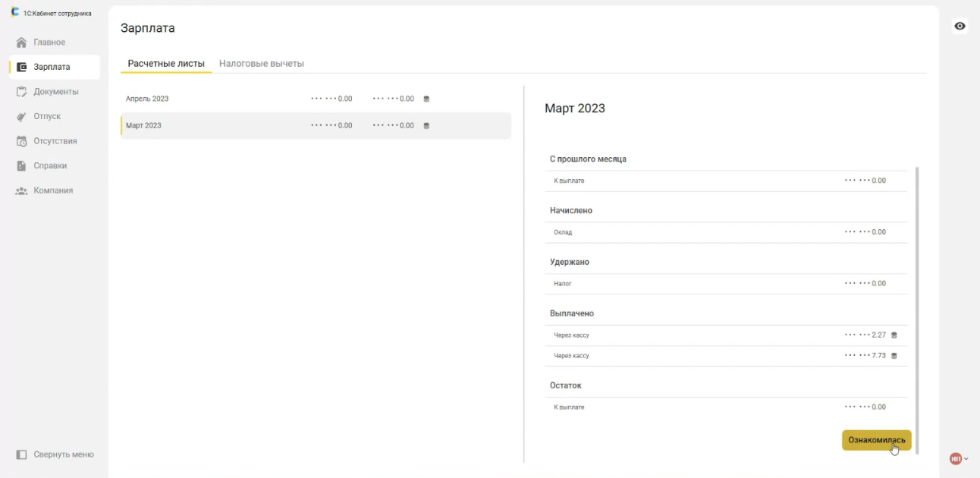Click coins icon beside the 7.73 payment

click(x=894, y=356)
